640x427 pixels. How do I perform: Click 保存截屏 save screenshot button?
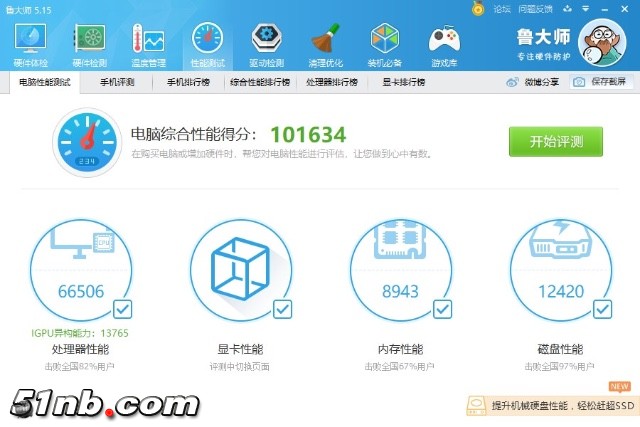(x=602, y=82)
